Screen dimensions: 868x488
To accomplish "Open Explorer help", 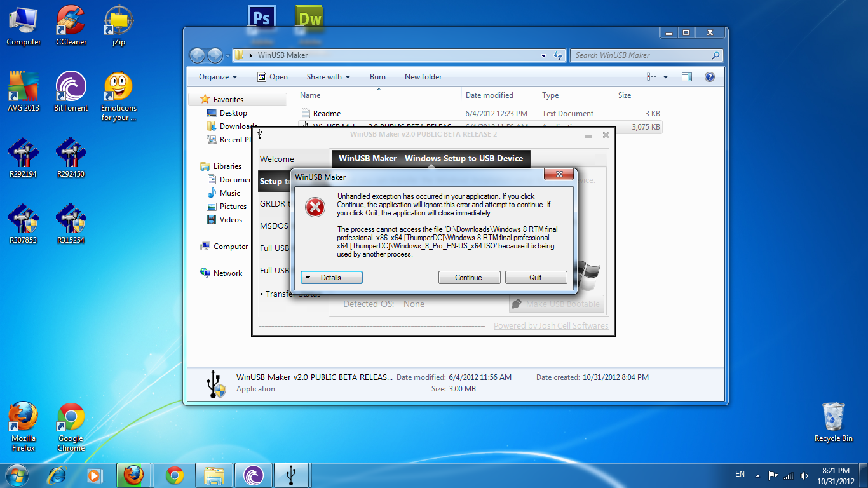I will tap(710, 77).
